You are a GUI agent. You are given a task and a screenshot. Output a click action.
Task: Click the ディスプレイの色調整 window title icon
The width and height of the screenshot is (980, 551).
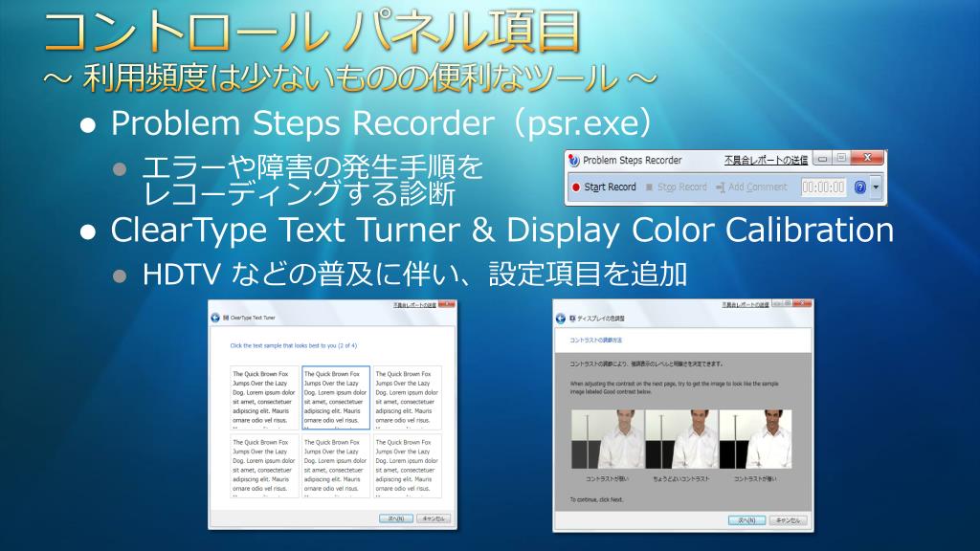[x=572, y=318]
